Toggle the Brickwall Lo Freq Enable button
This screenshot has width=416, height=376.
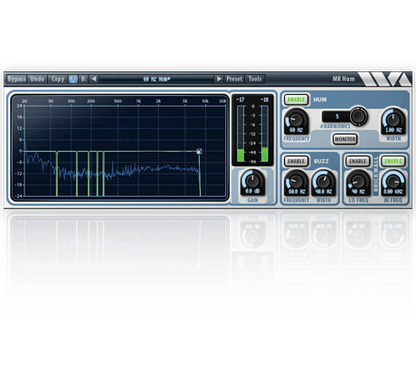click(358, 161)
